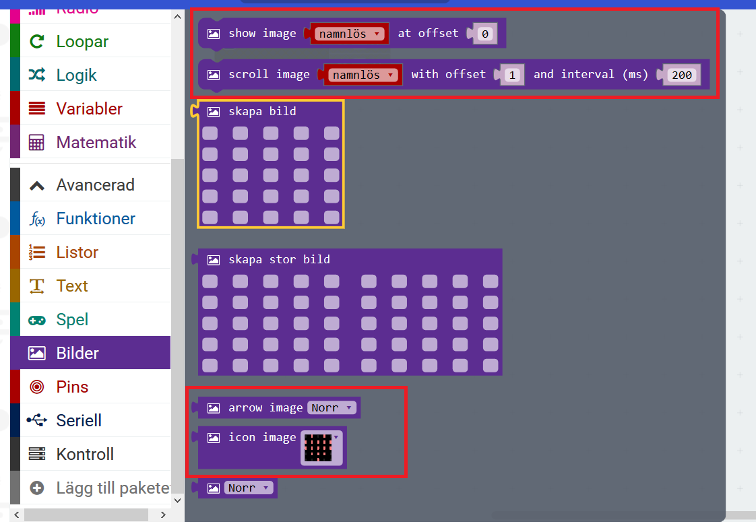Click the skapa bild block label
This screenshot has width=756, height=532.
pos(262,111)
